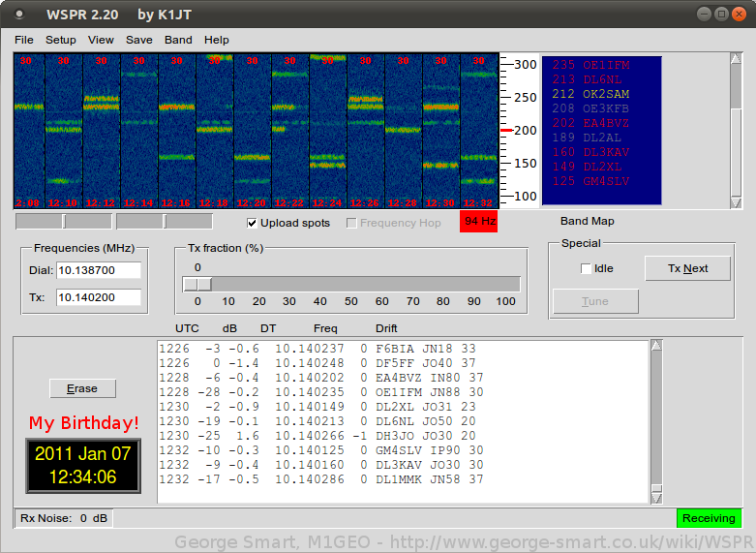Click the window menu button in title bar

(x=19, y=15)
